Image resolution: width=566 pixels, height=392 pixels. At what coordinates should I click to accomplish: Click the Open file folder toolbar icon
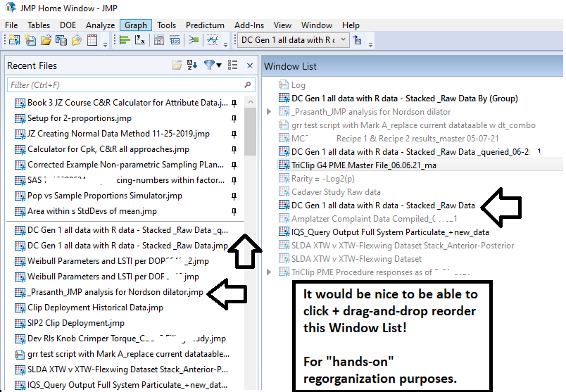pos(46,40)
